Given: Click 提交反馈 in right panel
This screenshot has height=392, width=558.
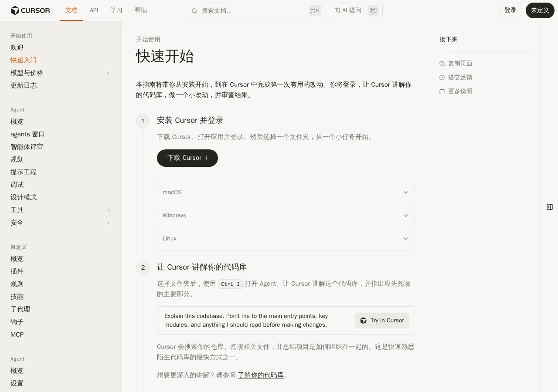Looking at the screenshot, I should coord(460,78).
